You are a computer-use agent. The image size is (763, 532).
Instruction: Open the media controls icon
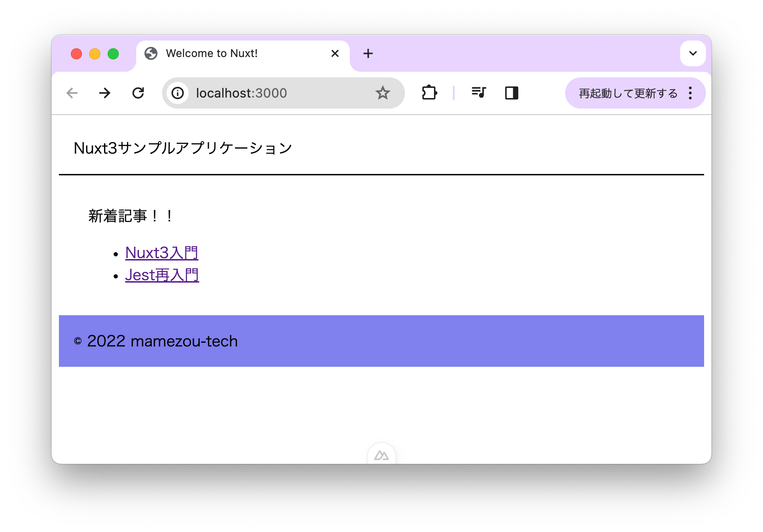click(479, 93)
